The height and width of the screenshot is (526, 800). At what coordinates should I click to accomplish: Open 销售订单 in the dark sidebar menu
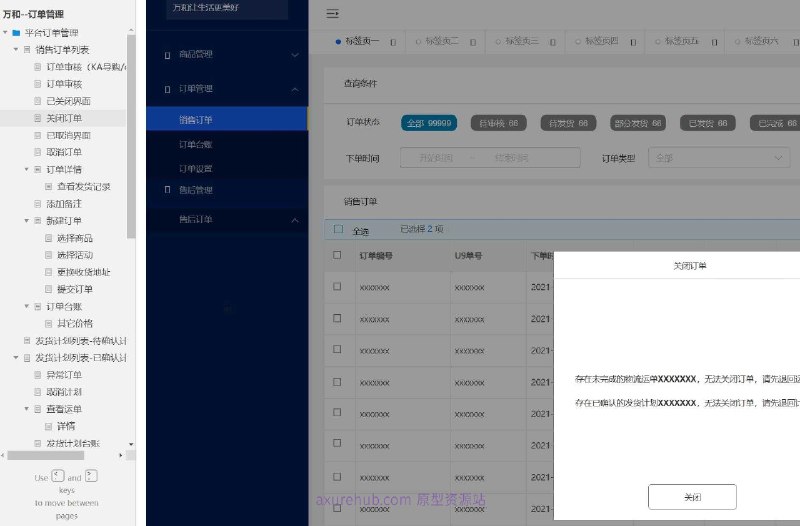pyautogui.click(x=227, y=119)
